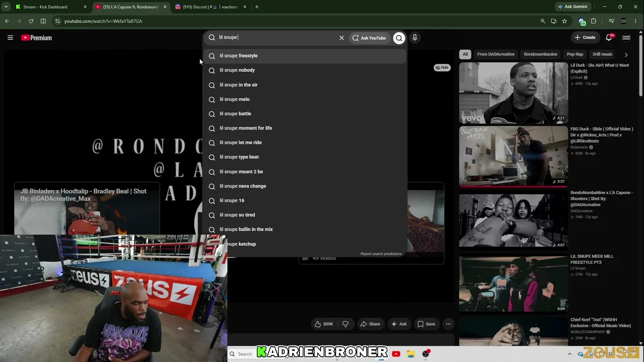
Task: Select 'lil snupe 16' suggestion
Action: (x=304, y=201)
